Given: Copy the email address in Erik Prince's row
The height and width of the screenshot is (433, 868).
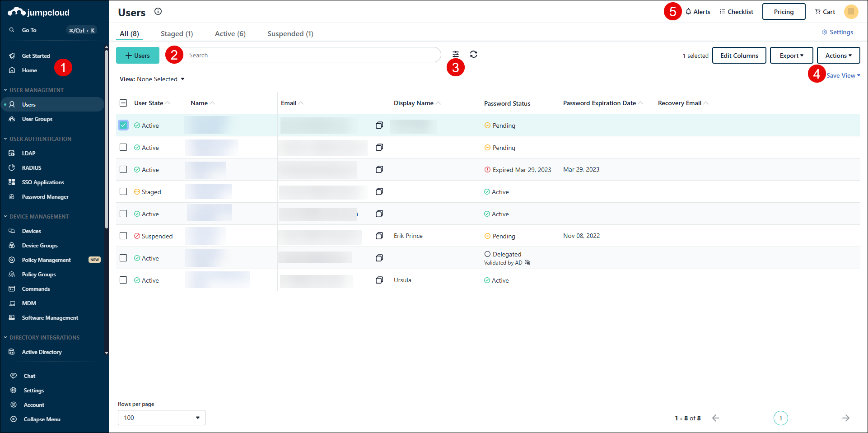Looking at the screenshot, I should [x=379, y=236].
